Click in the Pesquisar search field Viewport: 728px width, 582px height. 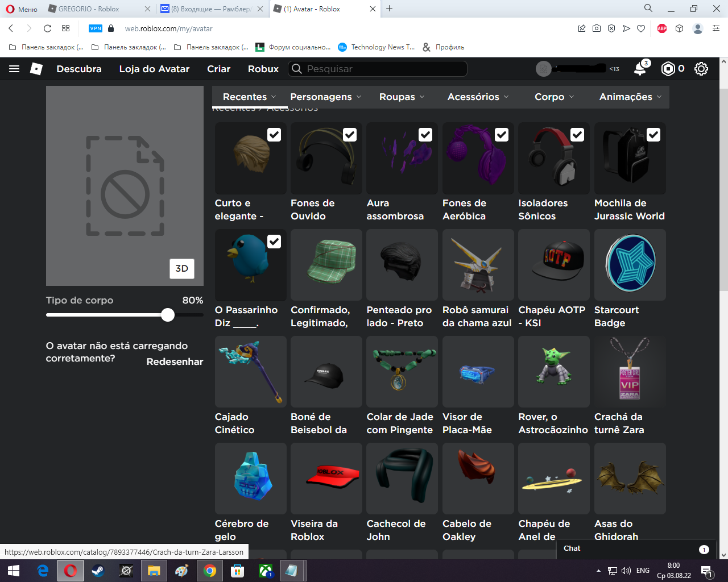tap(378, 69)
